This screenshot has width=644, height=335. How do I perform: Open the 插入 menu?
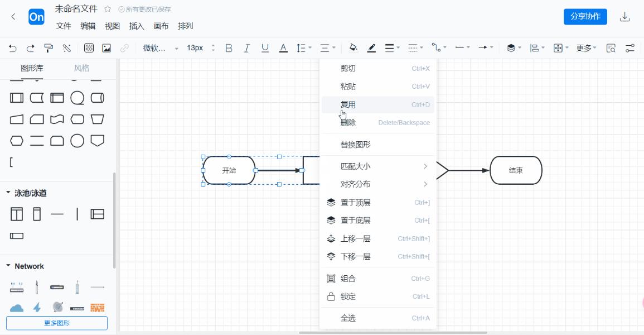[137, 26]
